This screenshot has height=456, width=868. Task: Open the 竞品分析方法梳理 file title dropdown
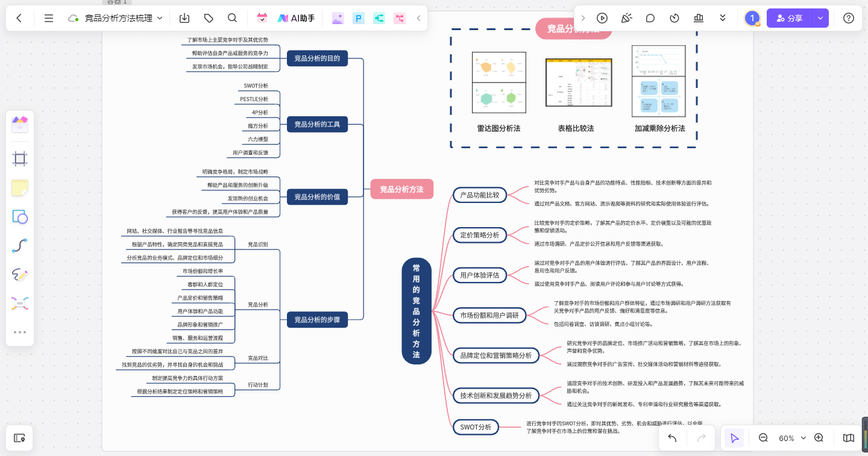[x=160, y=18]
